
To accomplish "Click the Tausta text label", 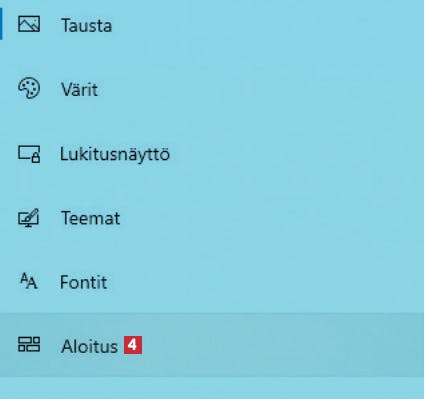I will coord(86,25).
